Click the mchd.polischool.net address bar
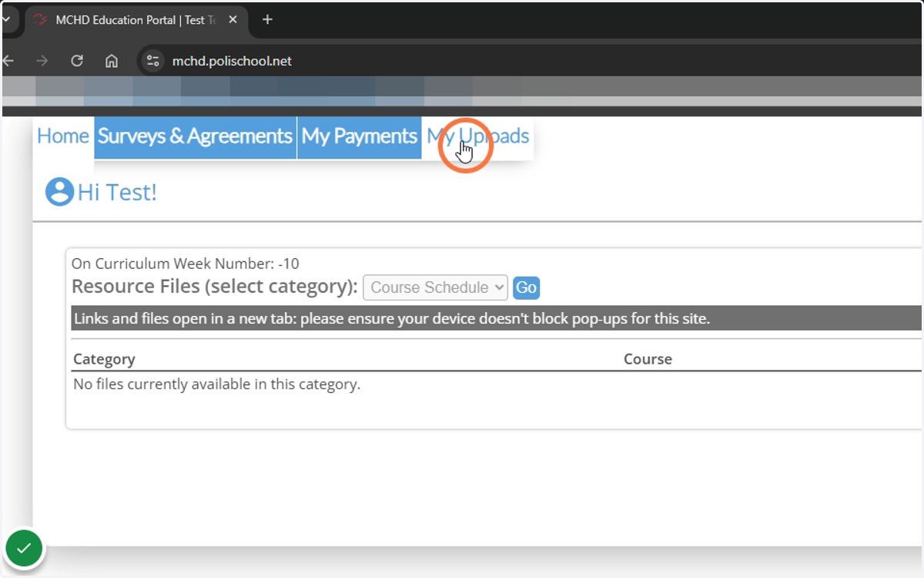 coord(232,61)
